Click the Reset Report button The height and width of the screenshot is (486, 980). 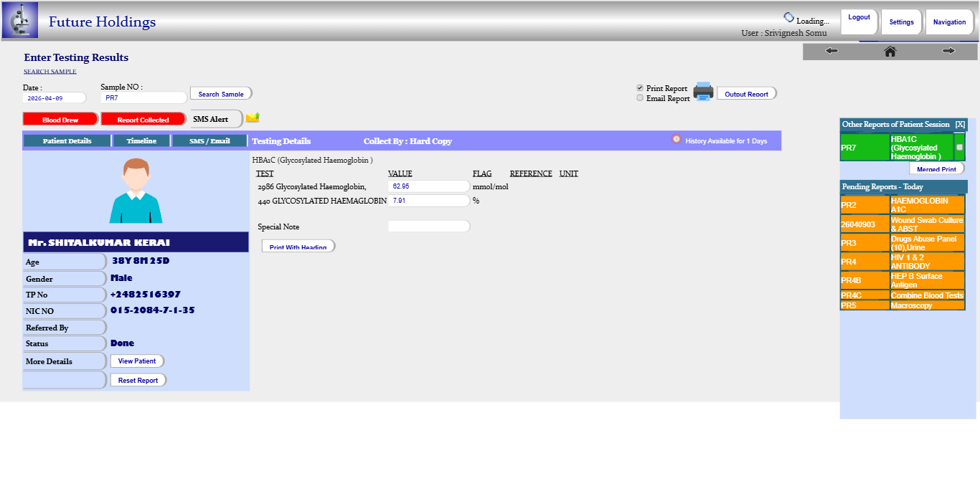(x=138, y=381)
